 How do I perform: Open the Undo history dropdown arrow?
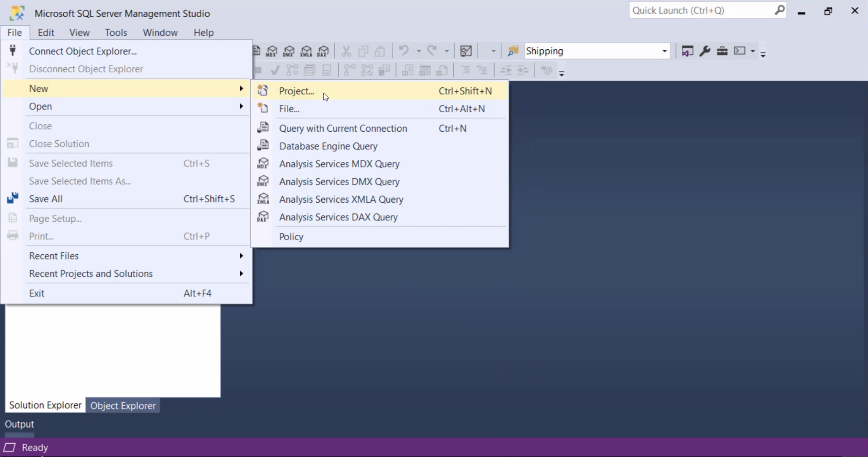[418, 51]
